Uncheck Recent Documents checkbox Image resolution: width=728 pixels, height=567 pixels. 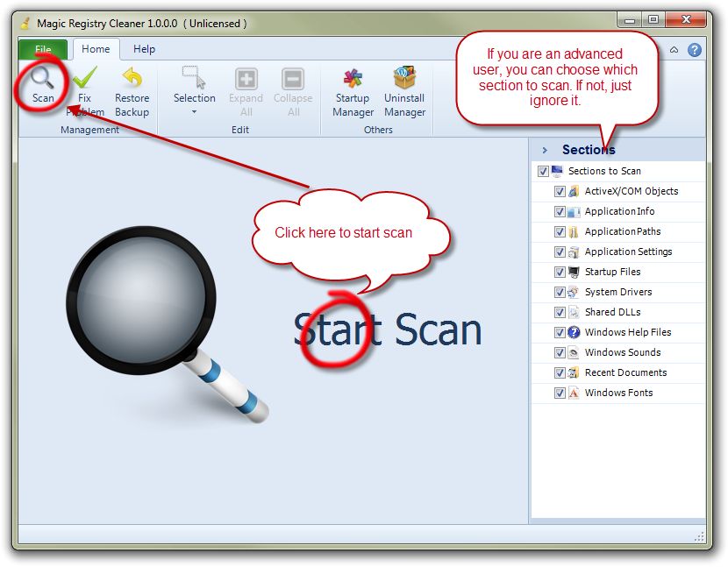[560, 373]
